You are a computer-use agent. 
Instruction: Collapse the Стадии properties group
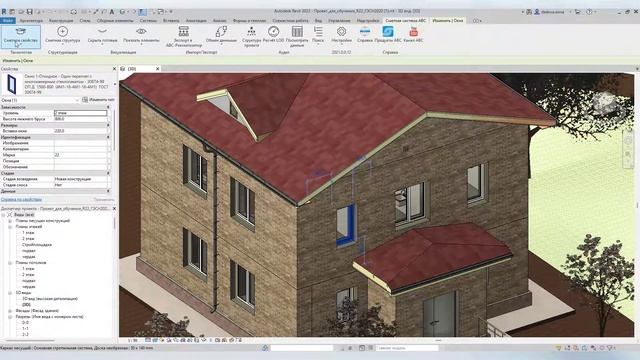[108, 173]
